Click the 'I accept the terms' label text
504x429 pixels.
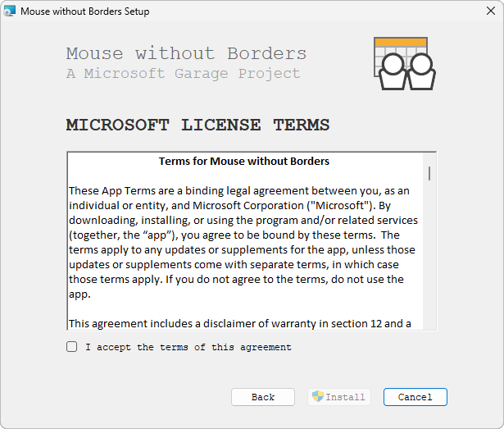coord(188,348)
